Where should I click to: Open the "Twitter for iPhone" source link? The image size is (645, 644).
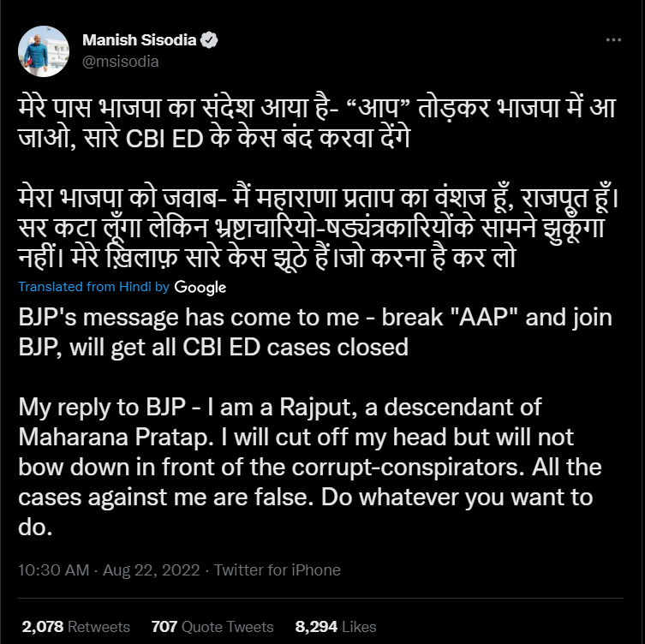click(277, 569)
